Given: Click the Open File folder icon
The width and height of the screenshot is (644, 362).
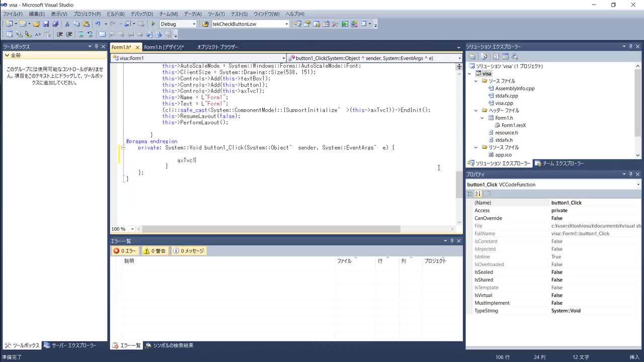Looking at the screenshot, I should (37, 24).
